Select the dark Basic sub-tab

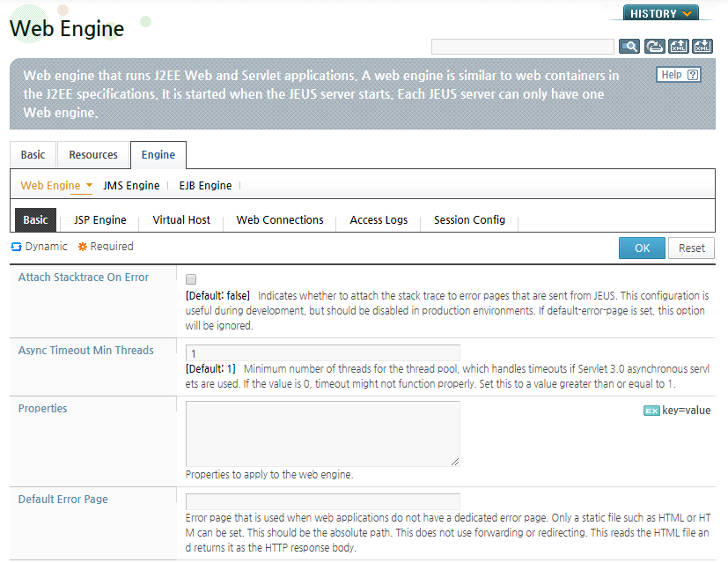coord(36,219)
